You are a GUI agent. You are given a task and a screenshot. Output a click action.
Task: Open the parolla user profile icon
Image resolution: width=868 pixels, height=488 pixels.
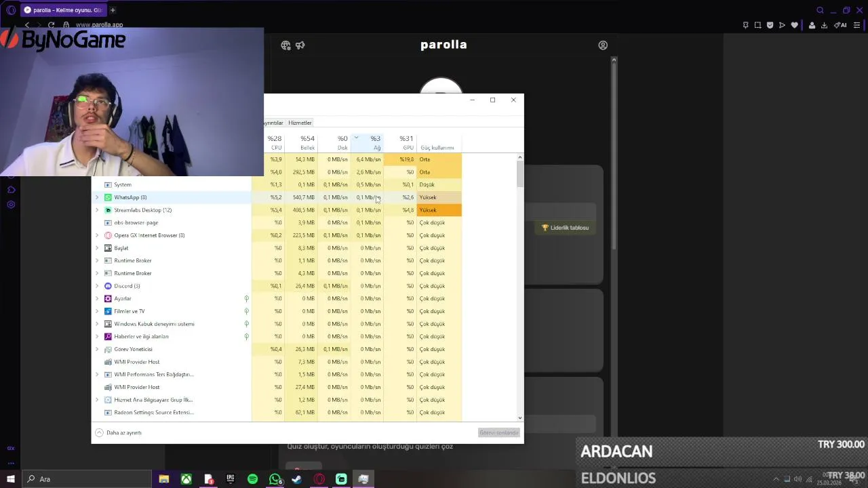[x=603, y=45]
